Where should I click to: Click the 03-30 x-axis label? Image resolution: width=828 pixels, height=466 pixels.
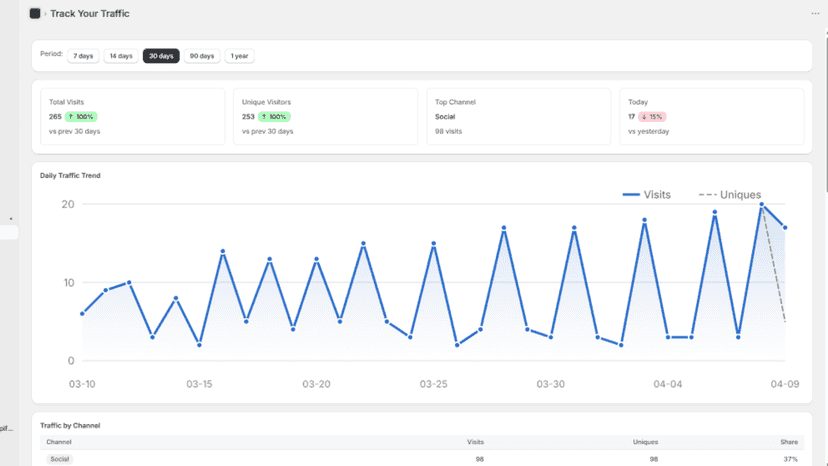(551, 384)
